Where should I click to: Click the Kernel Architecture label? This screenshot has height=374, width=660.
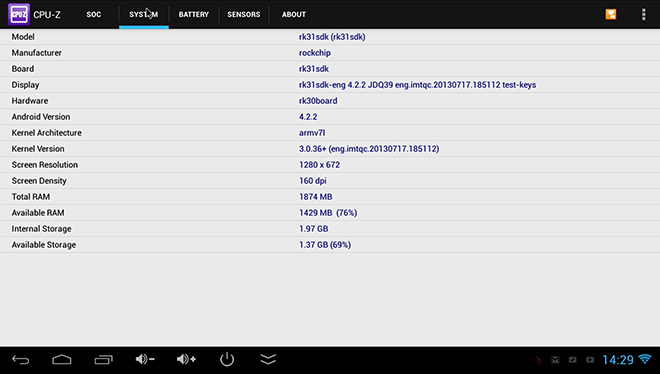47,133
